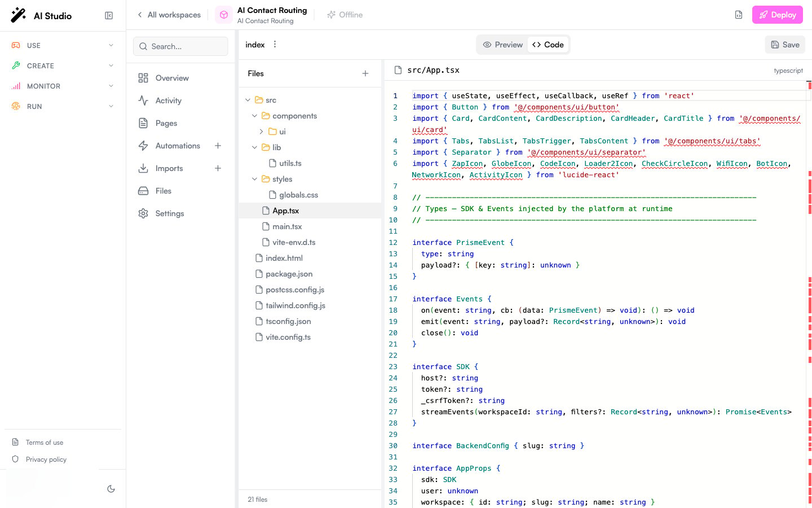Collapse the AI Studio sidebar panel

coord(109,16)
